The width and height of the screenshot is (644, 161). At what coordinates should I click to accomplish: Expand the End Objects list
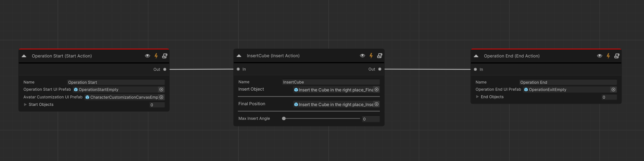coord(477,97)
